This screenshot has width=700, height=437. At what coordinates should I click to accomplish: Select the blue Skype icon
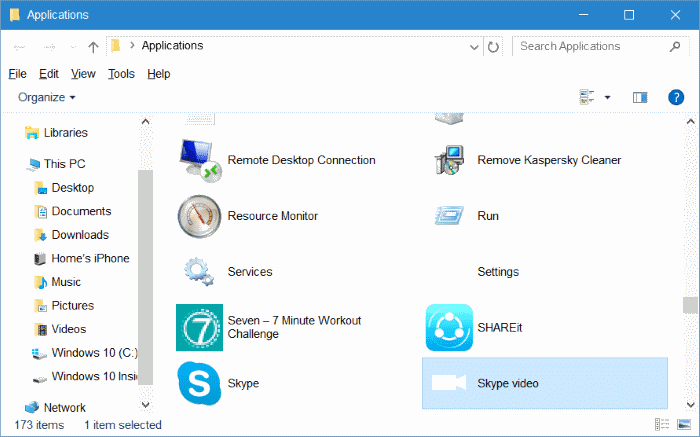pyautogui.click(x=199, y=383)
